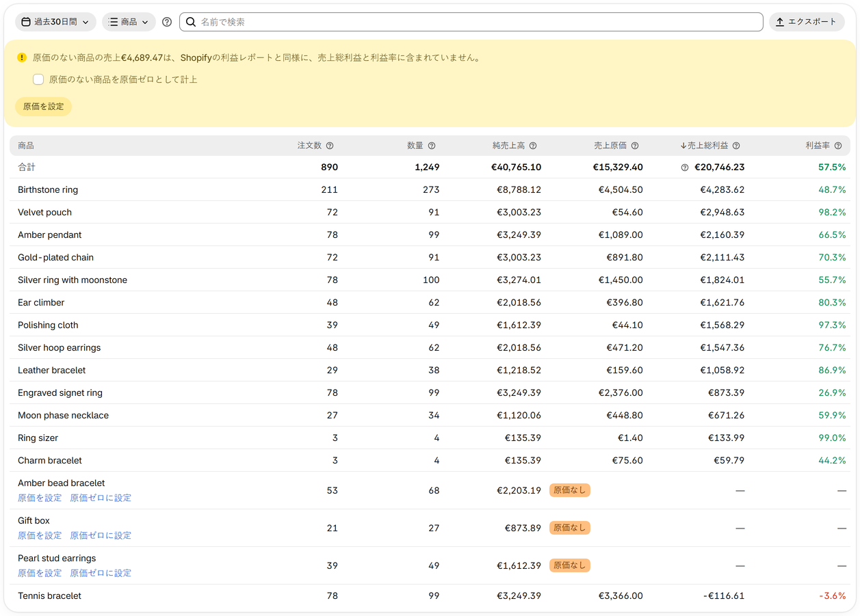Click help icon next to 純売上高 header

coord(533,146)
